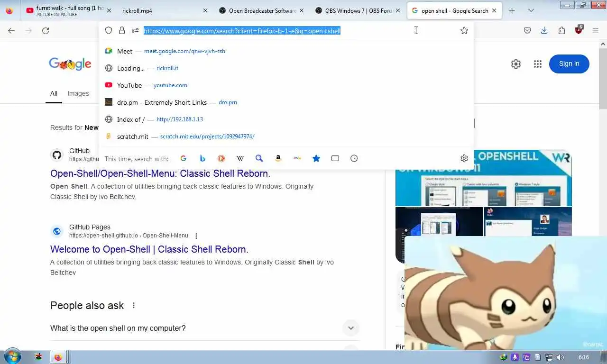Search this time with eBay icon
The width and height of the screenshot is (607, 364).
pyautogui.click(x=297, y=158)
